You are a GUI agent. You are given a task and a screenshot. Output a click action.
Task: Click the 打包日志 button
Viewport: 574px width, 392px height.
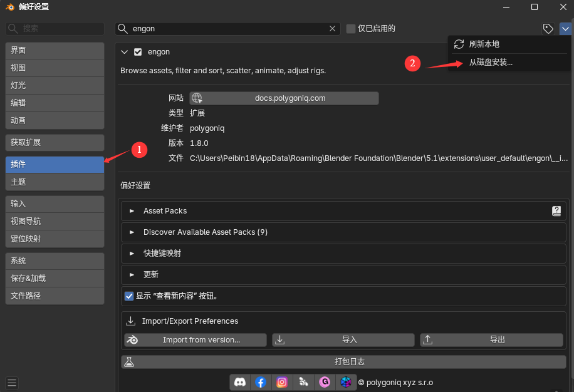point(344,362)
